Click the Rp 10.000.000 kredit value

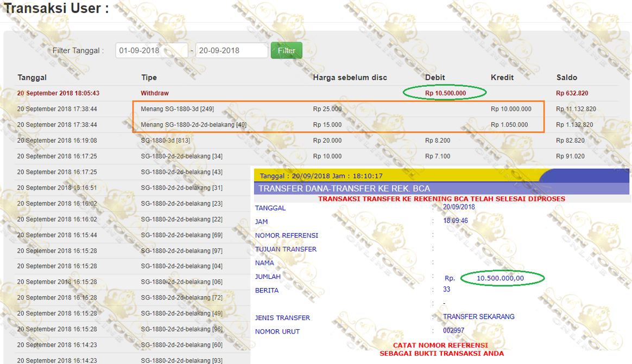click(511, 109)
